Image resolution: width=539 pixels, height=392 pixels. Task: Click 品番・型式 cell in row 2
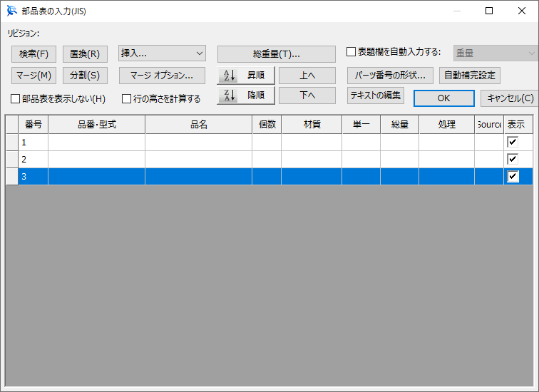pyautogui.click(x=96, y=160)
